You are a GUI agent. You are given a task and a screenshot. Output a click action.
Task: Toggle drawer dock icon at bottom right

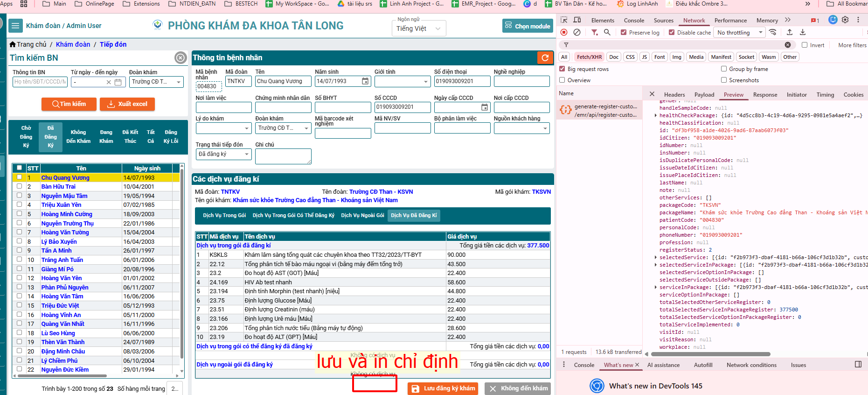[x=858, y=364]
